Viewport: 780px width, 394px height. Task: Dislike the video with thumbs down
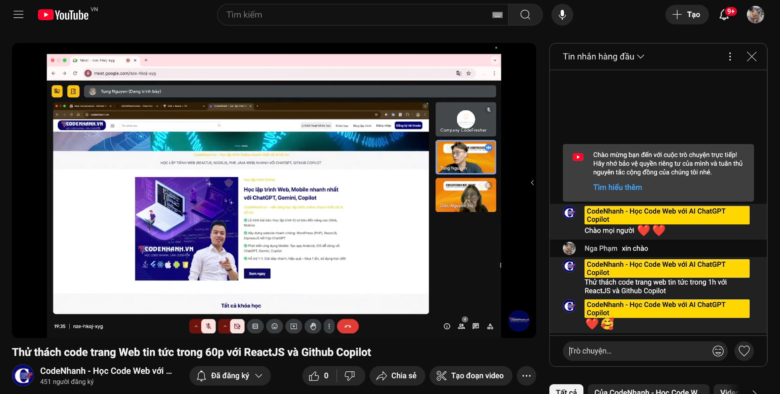(350, 376)
